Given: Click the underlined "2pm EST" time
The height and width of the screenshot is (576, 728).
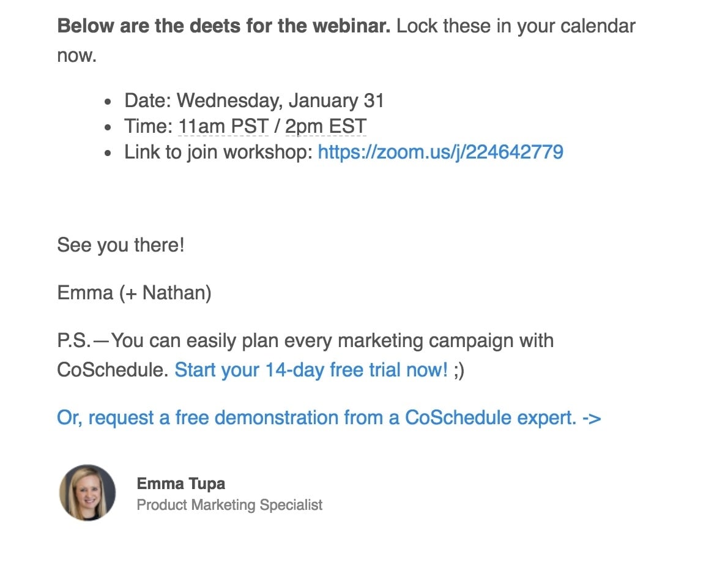Looking at the screenshot, I should click(x=325, y=127).
